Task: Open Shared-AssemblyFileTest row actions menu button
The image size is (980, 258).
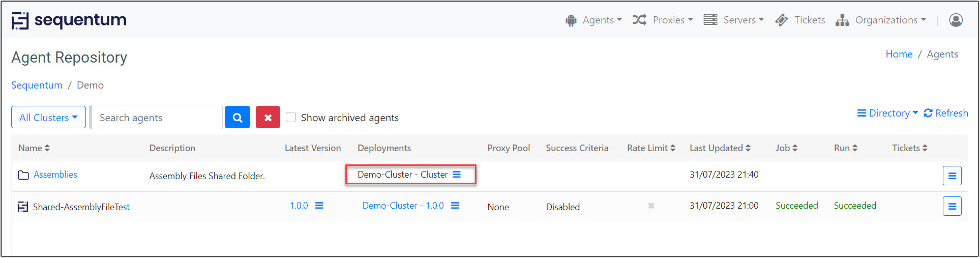Action: click(x=952, y=206)
